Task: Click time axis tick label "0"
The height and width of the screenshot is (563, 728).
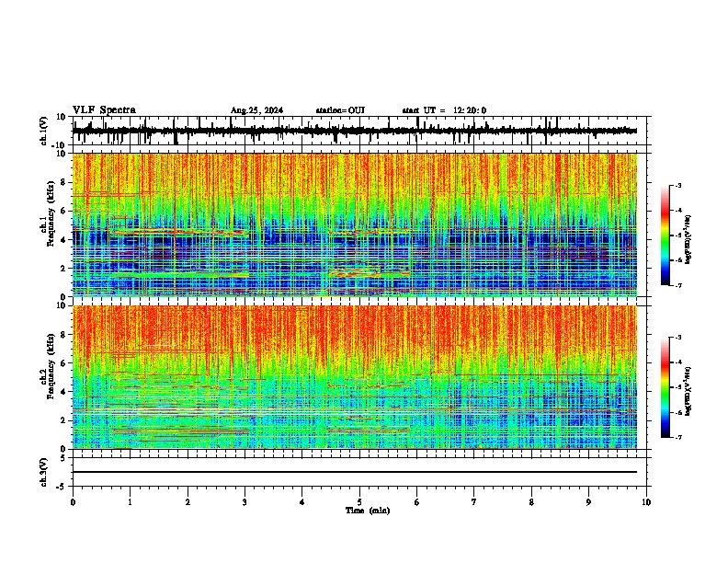Action: point(73,502)
